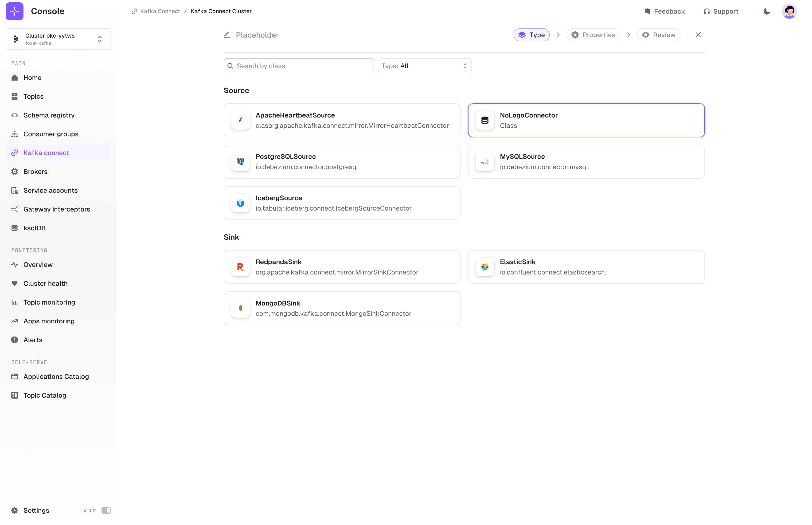Click the Console app logo
This screenshot has width=812, height=525.
click(14, 11)
